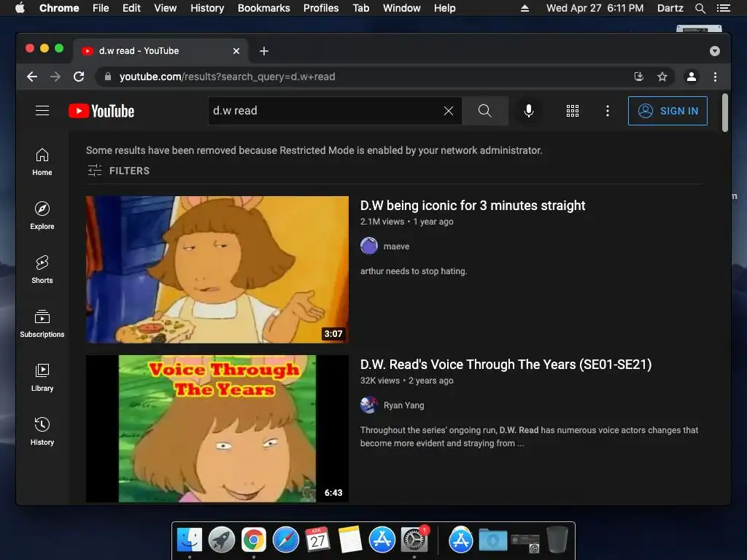Reload the page with the refresh icon

(x=79, y=77)
